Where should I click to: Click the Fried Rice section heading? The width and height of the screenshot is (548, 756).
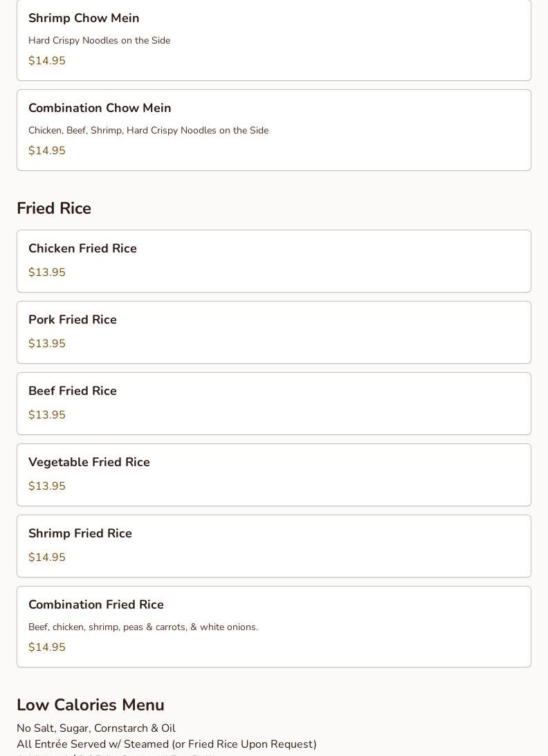point(54,208)
